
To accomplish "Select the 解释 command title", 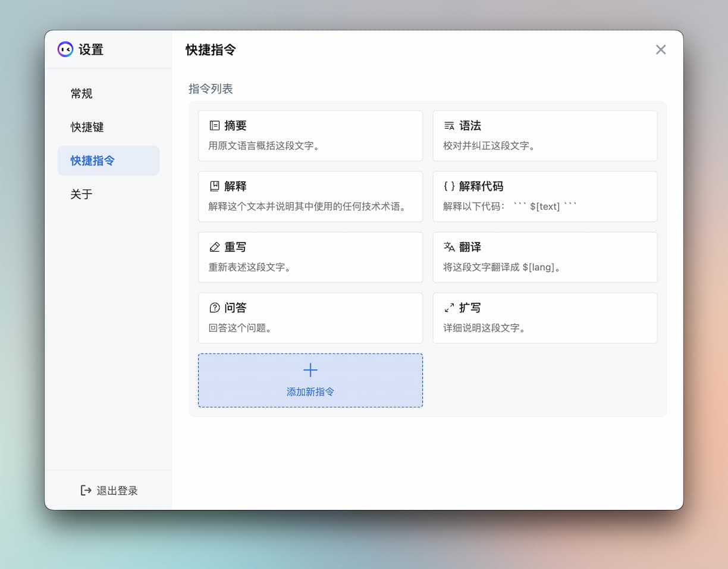I will click(236, 186).
